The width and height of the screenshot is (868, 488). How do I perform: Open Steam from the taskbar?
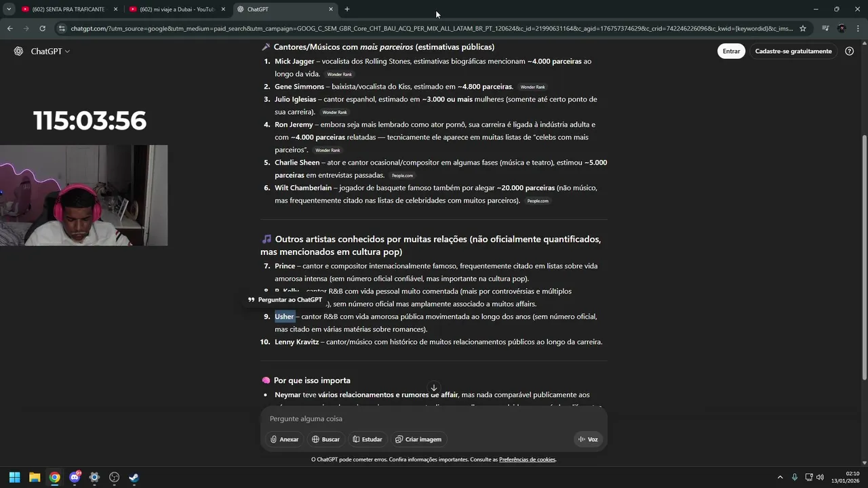[x=134, y=477]
